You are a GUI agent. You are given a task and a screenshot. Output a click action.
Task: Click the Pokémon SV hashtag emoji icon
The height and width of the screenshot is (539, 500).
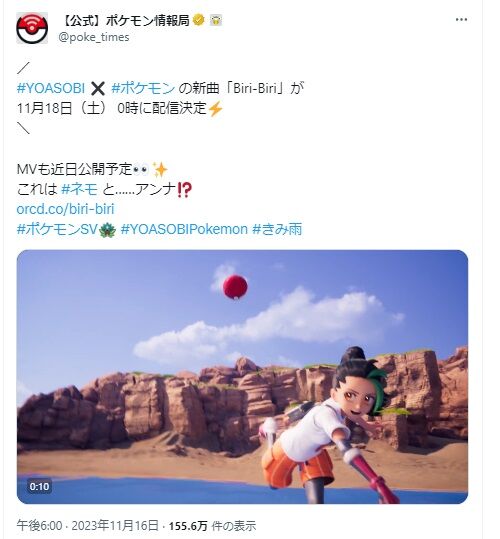click(x=108, y=229)
